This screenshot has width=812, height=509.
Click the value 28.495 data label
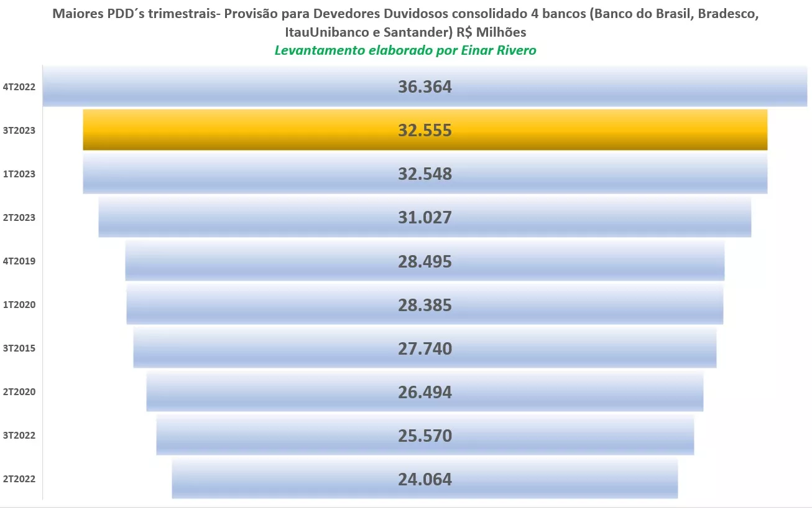pos(425,261)
